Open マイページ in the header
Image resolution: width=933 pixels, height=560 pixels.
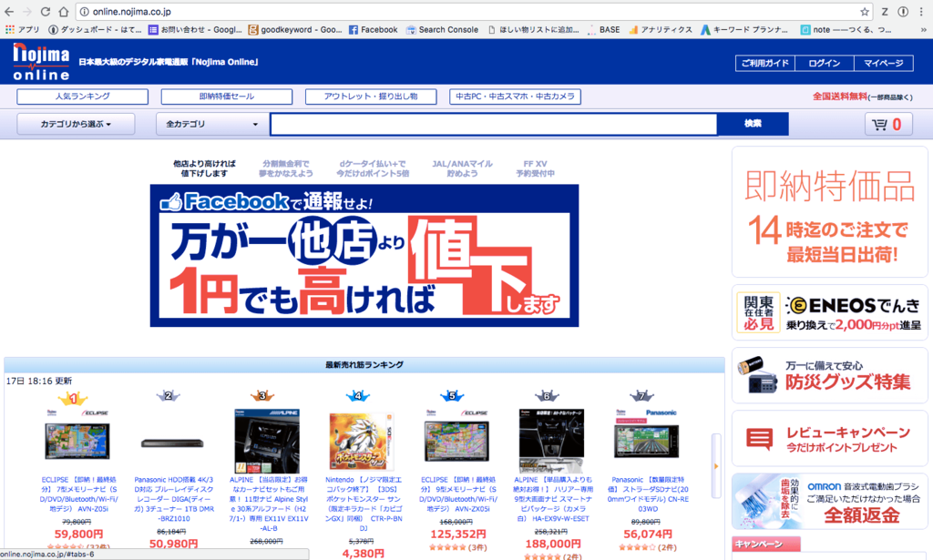[884, 63]
